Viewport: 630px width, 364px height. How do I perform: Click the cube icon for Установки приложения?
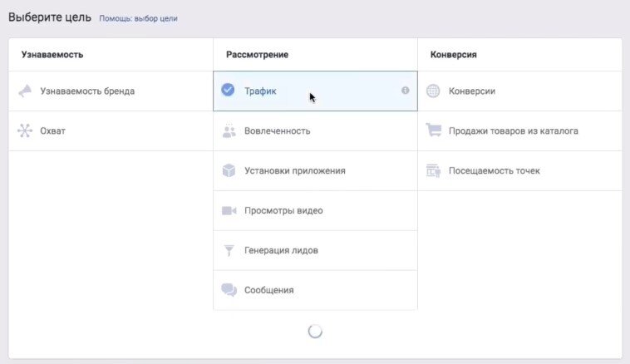point(229,170)
